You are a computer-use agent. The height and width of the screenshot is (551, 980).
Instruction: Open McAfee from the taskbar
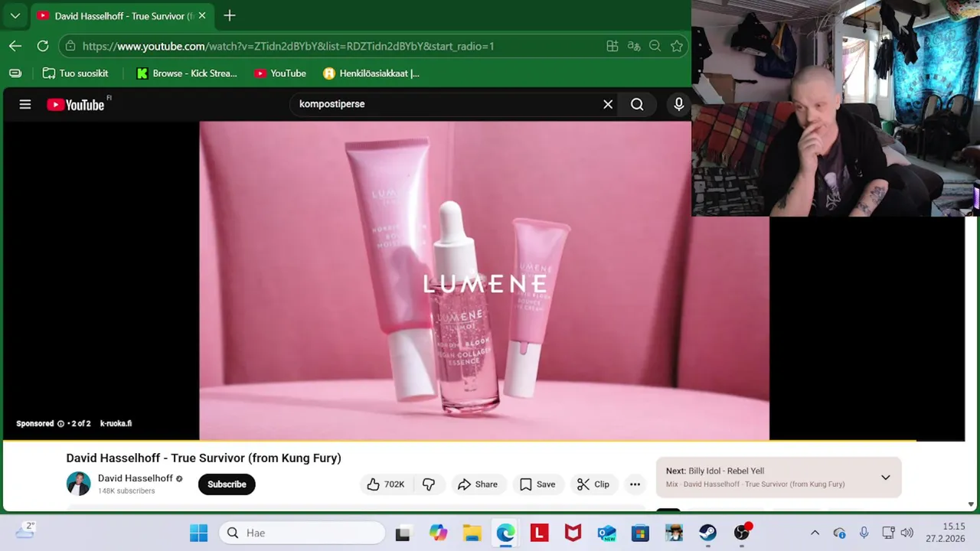tap(573, 533)
